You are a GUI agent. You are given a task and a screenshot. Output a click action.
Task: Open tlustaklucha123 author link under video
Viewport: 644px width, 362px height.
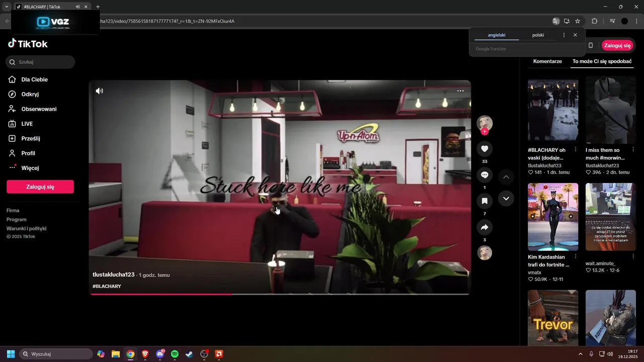tap(114, 275)
